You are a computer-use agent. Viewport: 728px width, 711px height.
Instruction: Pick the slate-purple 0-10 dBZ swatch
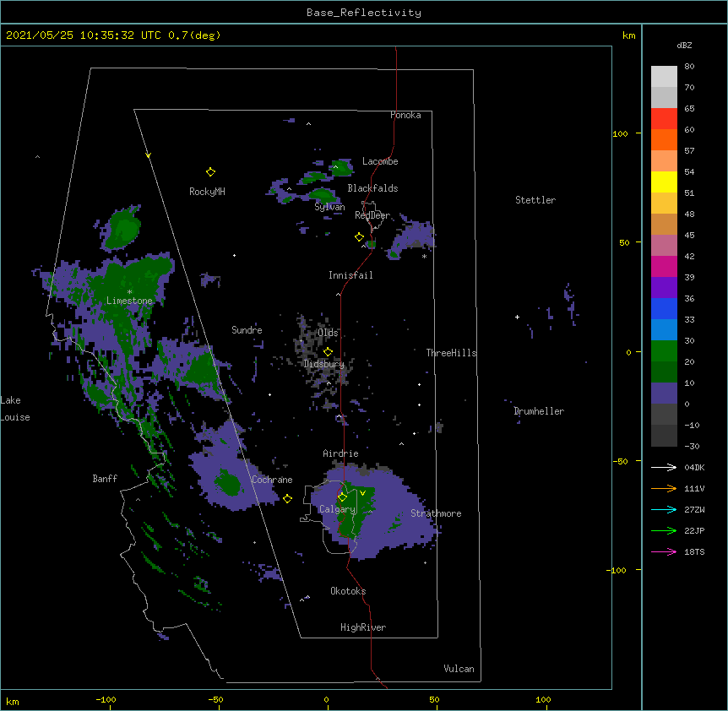[664, 393]
